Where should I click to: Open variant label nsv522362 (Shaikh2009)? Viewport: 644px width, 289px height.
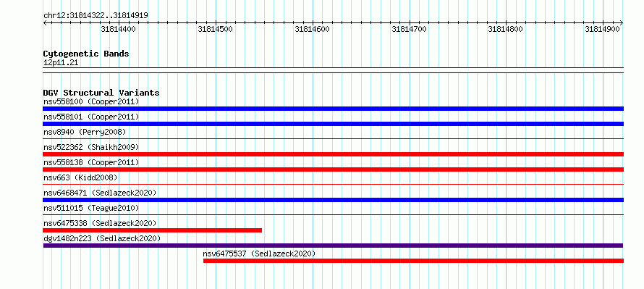(x=91, y=147)
